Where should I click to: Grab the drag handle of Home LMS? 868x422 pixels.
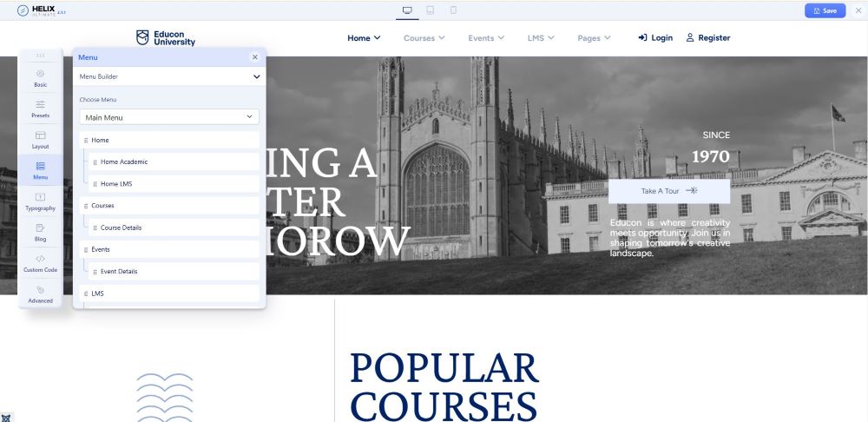coord(95,184)
